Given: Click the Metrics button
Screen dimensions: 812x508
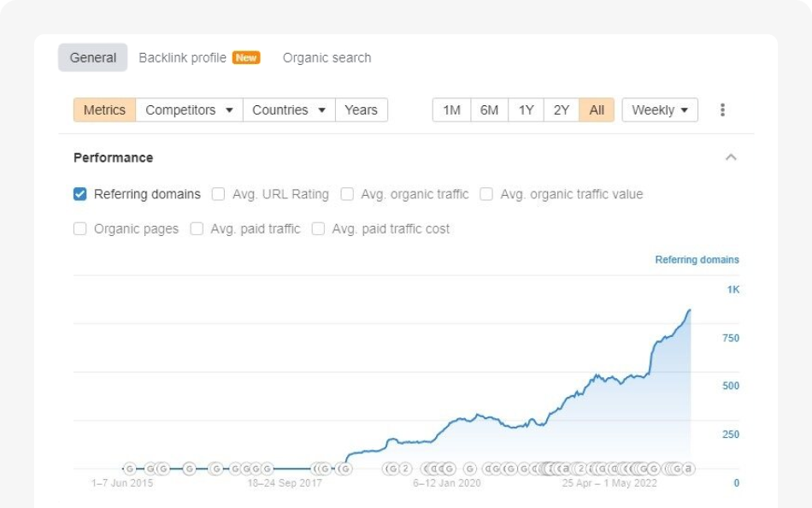Looking at the screenshot, I should click(103, 109).
